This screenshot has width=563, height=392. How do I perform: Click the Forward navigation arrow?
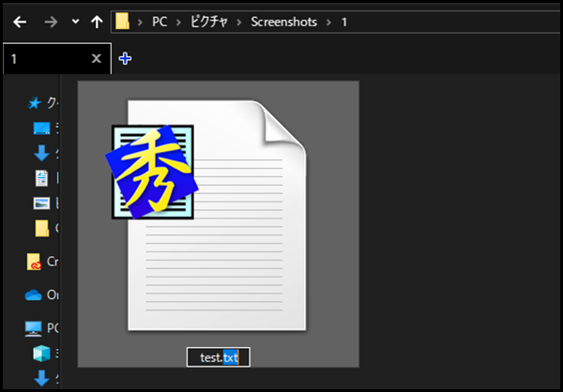[52, 21]
